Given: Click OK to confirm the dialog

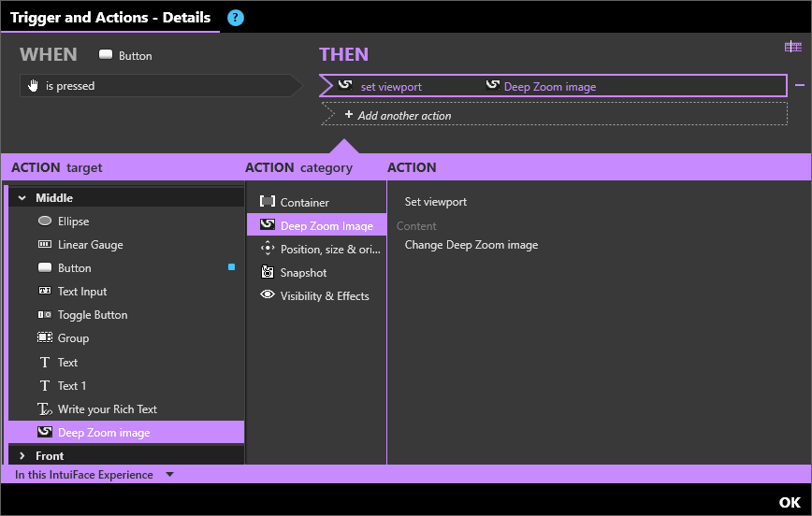Looking at the screenshot, I should [790, 502].
